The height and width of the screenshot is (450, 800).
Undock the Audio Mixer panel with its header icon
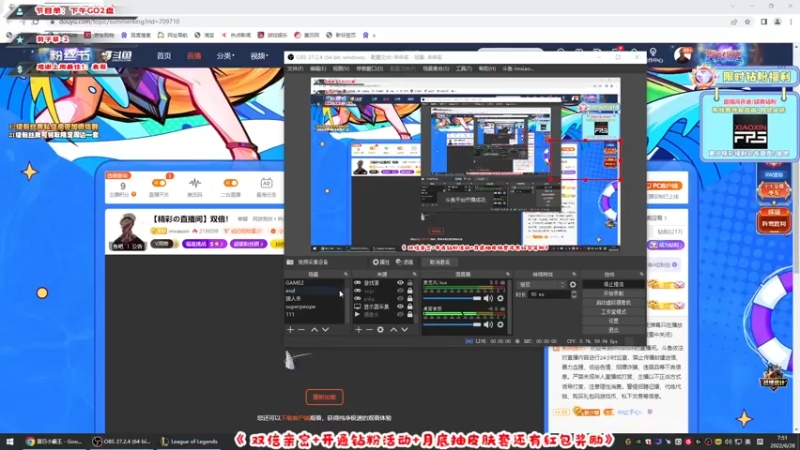click(x=508, y=274)
